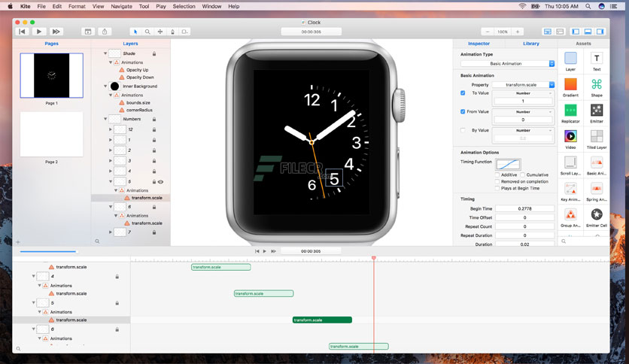
Task: Click the Text asset icon
Action: (x=596, y=58)
